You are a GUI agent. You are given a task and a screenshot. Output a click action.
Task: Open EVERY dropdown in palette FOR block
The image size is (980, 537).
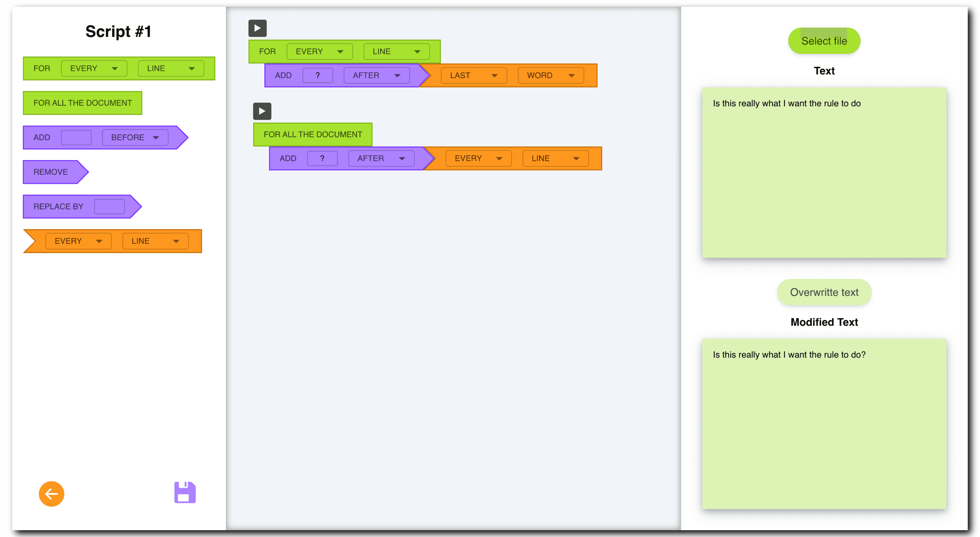94,68
